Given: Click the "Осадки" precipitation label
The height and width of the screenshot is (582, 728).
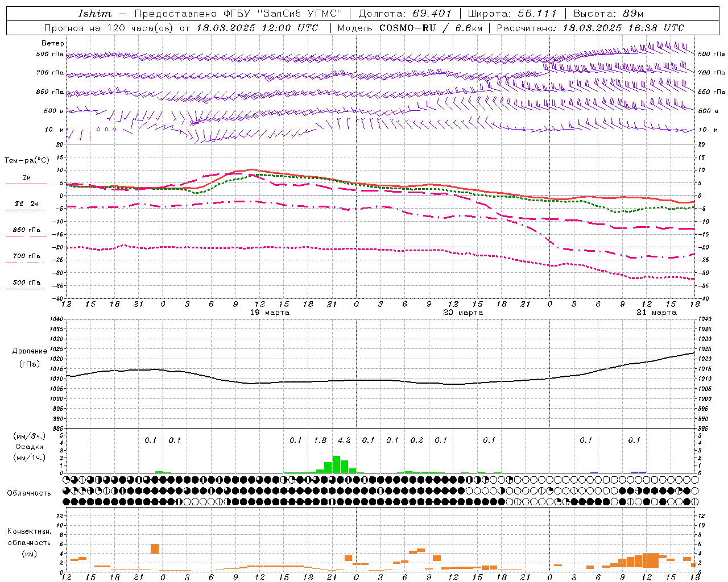Looking at the screenshot, I should coord(30,447).
